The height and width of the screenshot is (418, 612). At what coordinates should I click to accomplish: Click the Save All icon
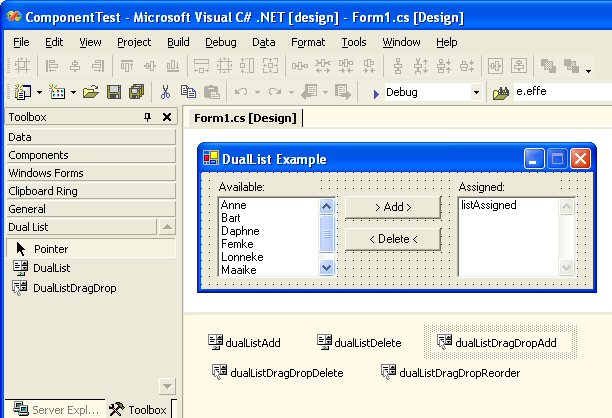[137, 92]
